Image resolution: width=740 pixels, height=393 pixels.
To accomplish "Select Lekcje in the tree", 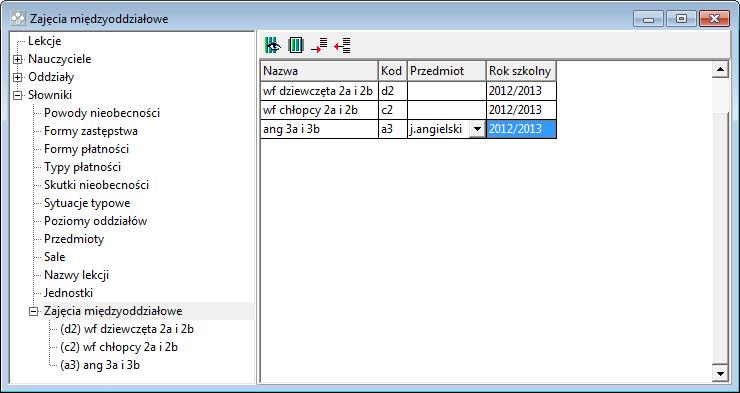I will pos(44,41).
